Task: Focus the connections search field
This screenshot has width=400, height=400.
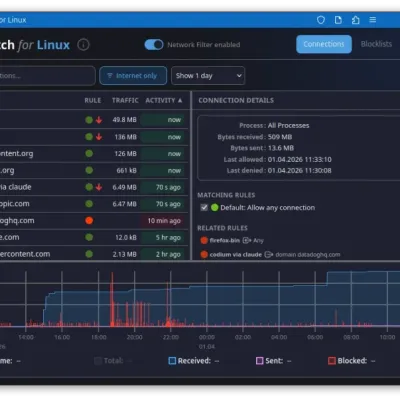Action: point(47,76)
